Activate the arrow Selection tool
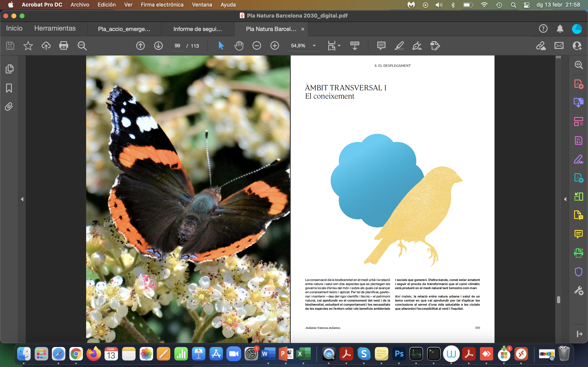 221,46
